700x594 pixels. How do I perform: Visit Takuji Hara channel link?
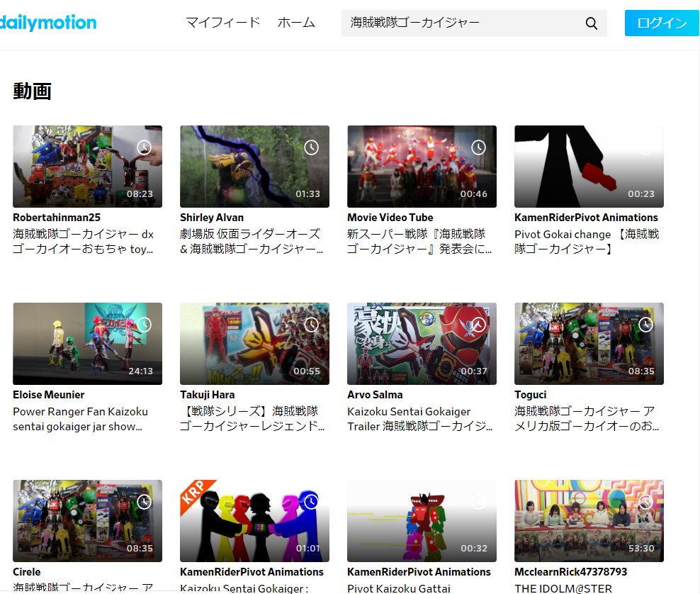pyautogui.click(x=207, y=395)
